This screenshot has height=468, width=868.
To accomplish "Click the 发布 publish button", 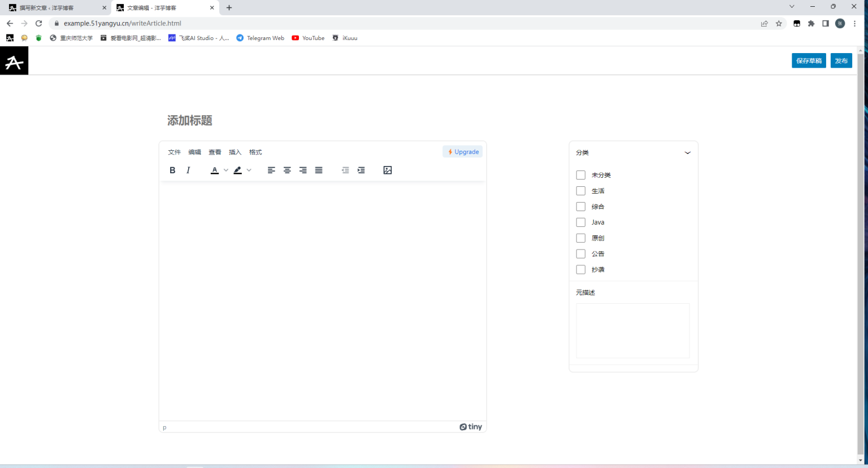I will click(x=841, y=60).
